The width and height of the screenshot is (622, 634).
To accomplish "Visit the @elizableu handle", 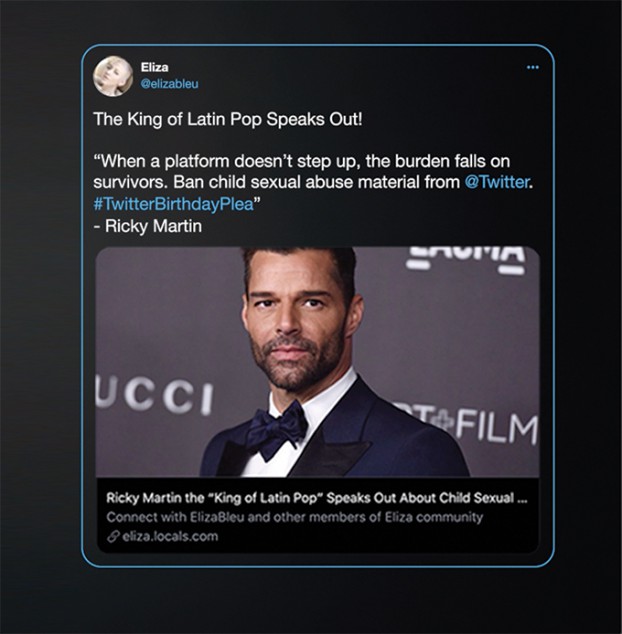I will 169,84.
